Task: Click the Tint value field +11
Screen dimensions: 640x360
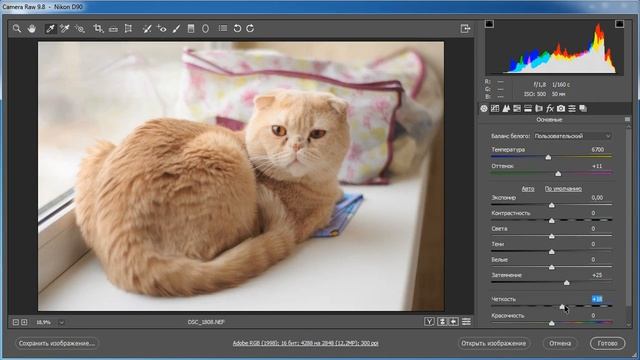Action: pyautogui.click(x=597, y=166)
